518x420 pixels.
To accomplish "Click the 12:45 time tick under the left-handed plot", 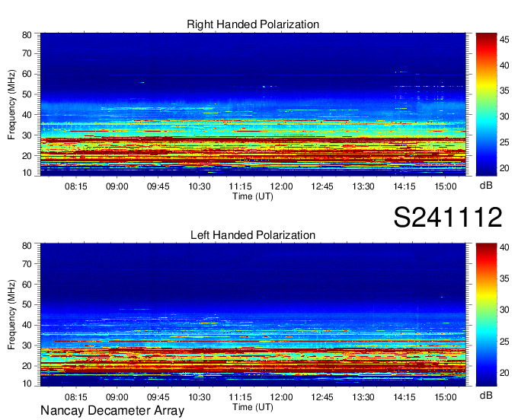I will 322,397.
